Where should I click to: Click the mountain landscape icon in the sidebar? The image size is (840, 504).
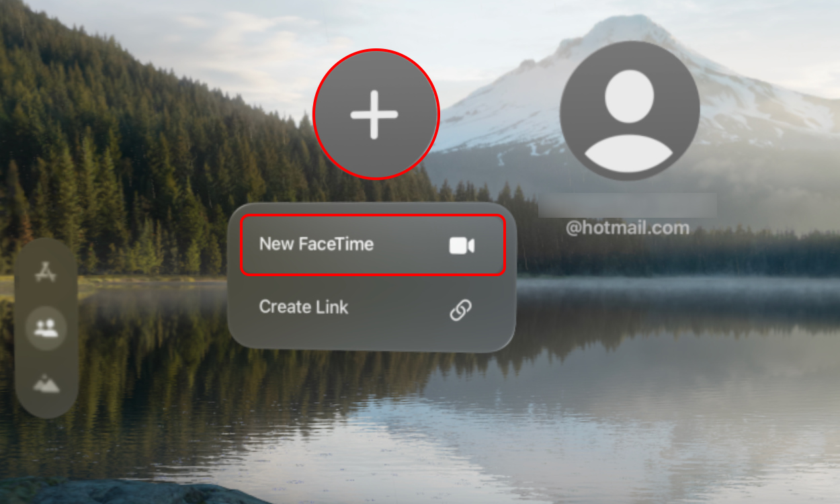tap(46, 383)
